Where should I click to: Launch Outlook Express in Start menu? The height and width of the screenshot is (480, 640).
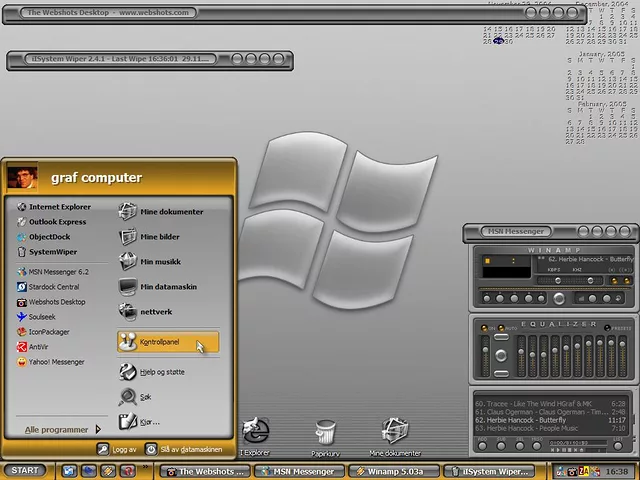pos(51,222)
